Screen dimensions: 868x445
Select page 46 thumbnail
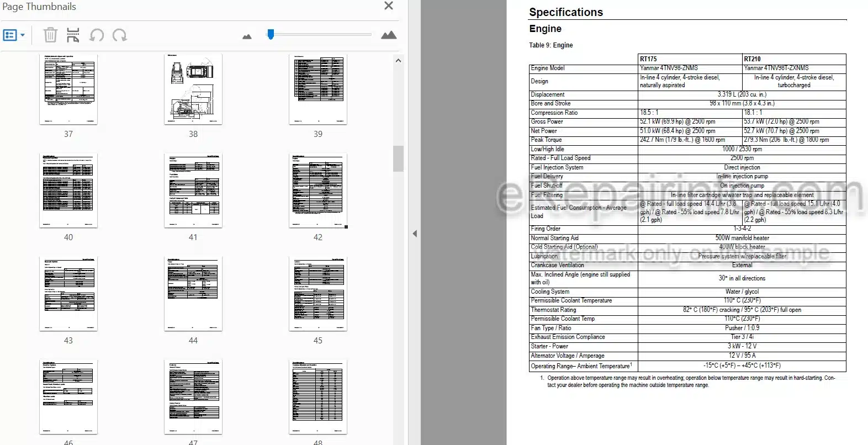point(68,397)
